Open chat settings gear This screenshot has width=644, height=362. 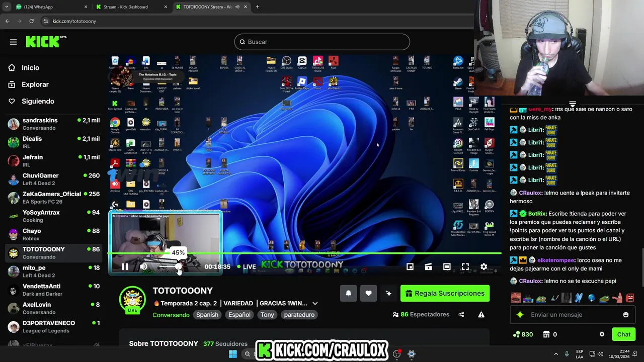tap(602, 334)
